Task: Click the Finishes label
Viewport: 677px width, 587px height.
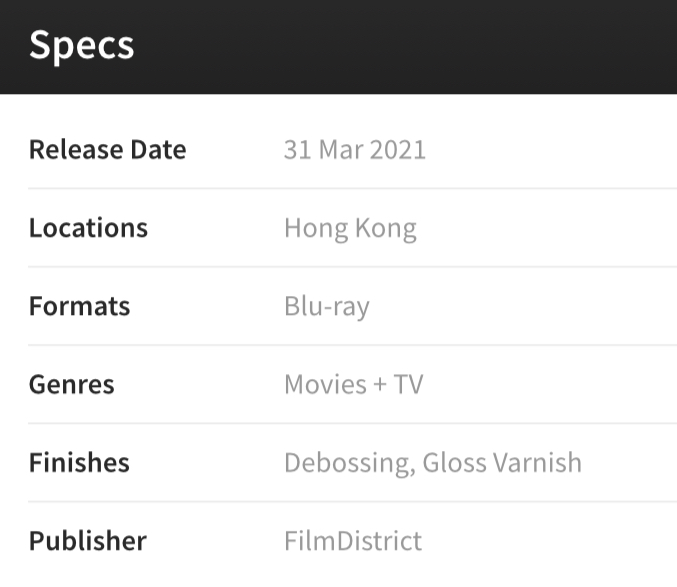Action: pos(79,463)
